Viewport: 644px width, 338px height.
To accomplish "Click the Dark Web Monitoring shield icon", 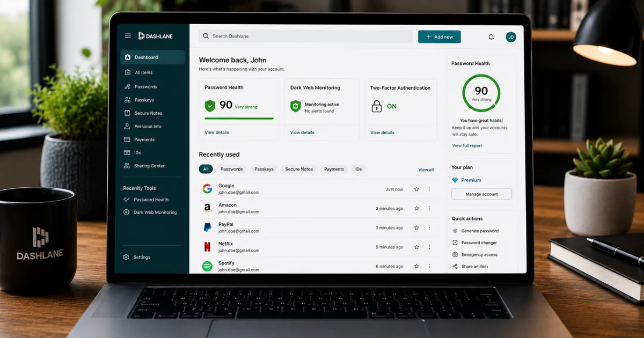I will pos(295,106).
